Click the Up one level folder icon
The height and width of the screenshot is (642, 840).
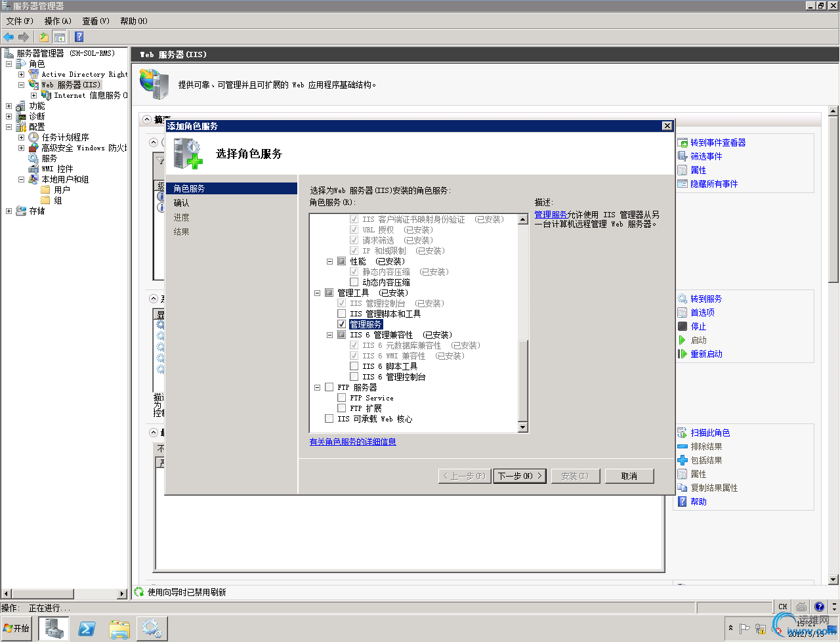tap(44, 37)
